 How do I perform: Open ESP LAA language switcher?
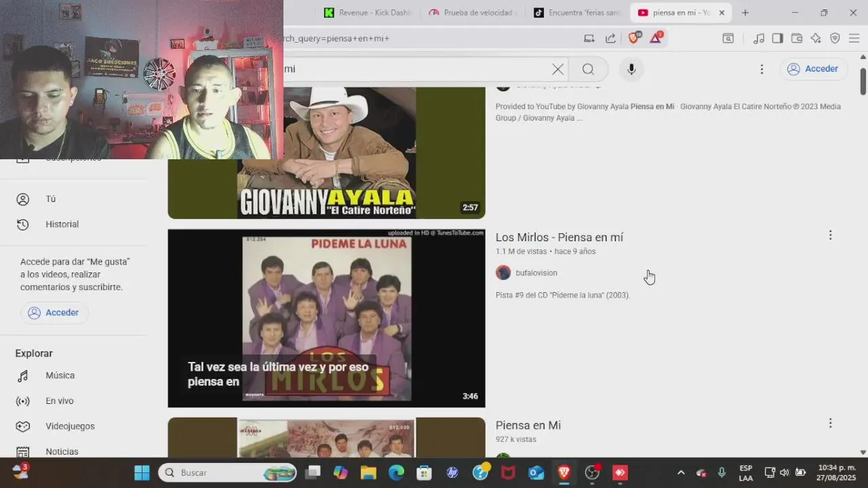pos(746,472)
